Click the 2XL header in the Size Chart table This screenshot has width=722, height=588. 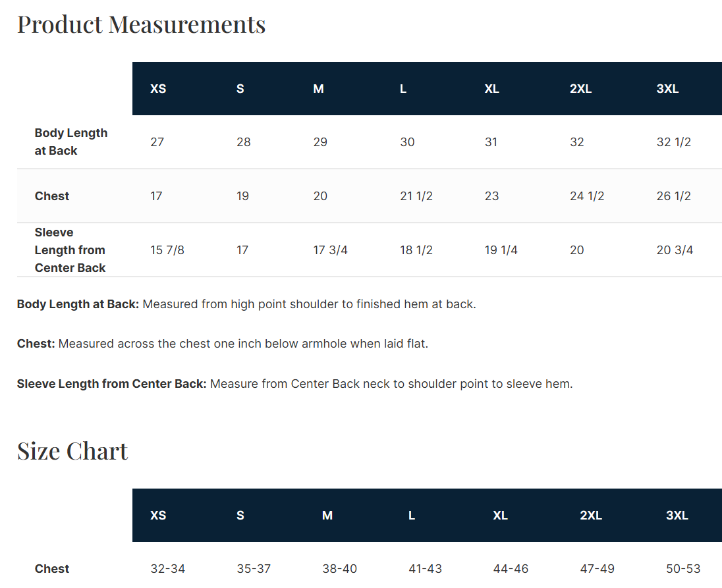[591, 516]
